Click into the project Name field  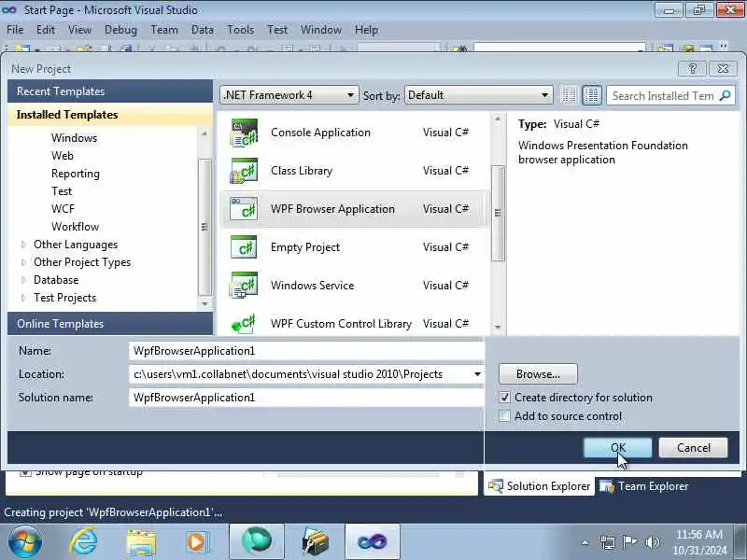pyautogui.click(x=306, y=351)
